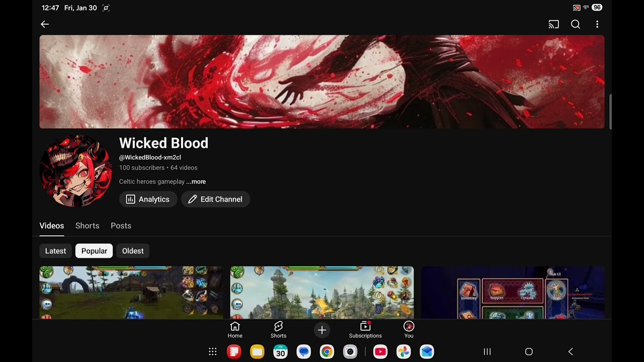
Task: Switch to the Shorts channel tab
Action: (x=87, y=226)
